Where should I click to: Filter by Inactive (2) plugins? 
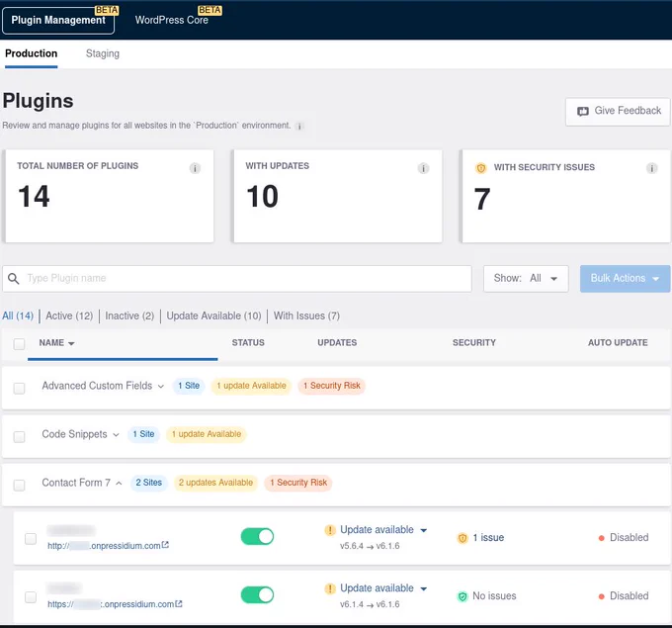coord(129,316)
